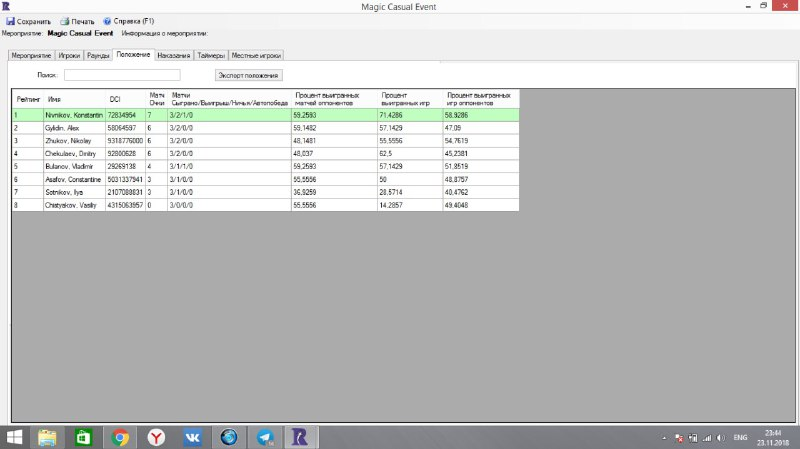This screenshot has height=449, width=800.
Task: Open the Таймеры tab
Action: (211, 55)
